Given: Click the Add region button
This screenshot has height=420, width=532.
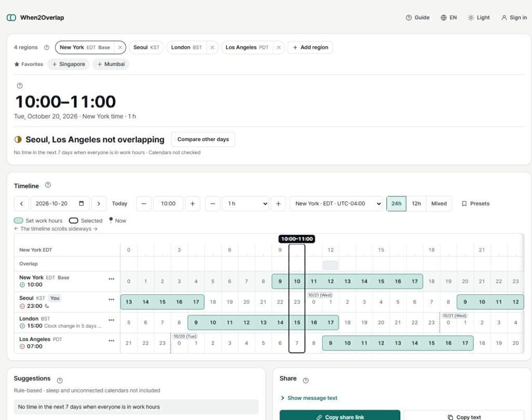Looking at the screenshot, I should point(311,47).
